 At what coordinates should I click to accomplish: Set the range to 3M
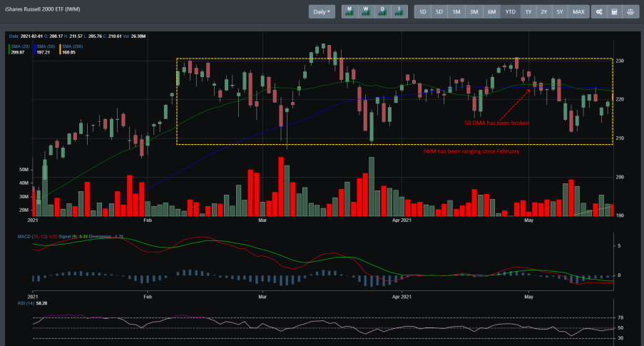tap(474, 12)
